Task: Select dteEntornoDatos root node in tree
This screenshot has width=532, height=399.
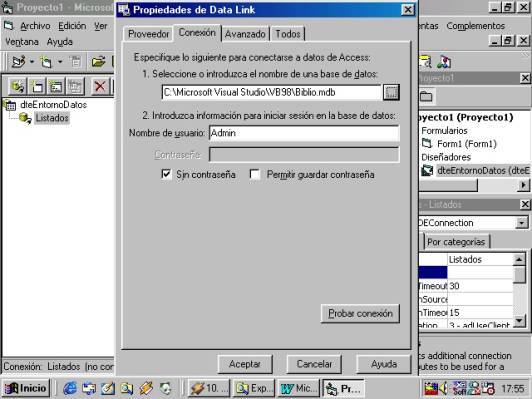Action: (x=53, y=105)
